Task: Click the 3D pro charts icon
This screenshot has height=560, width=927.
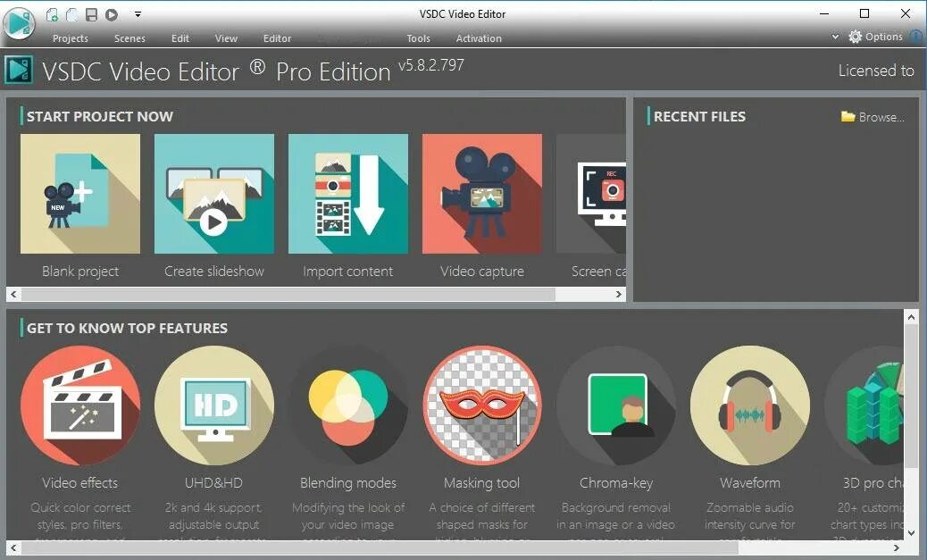Action: point(864,405)
